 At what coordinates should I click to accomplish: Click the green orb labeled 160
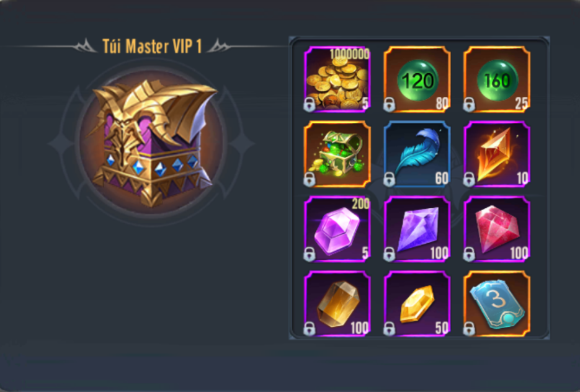tap(497, 79)
